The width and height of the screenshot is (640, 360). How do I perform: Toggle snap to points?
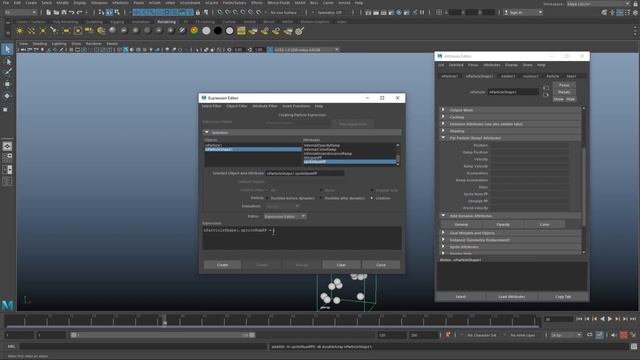coord(236,13)
